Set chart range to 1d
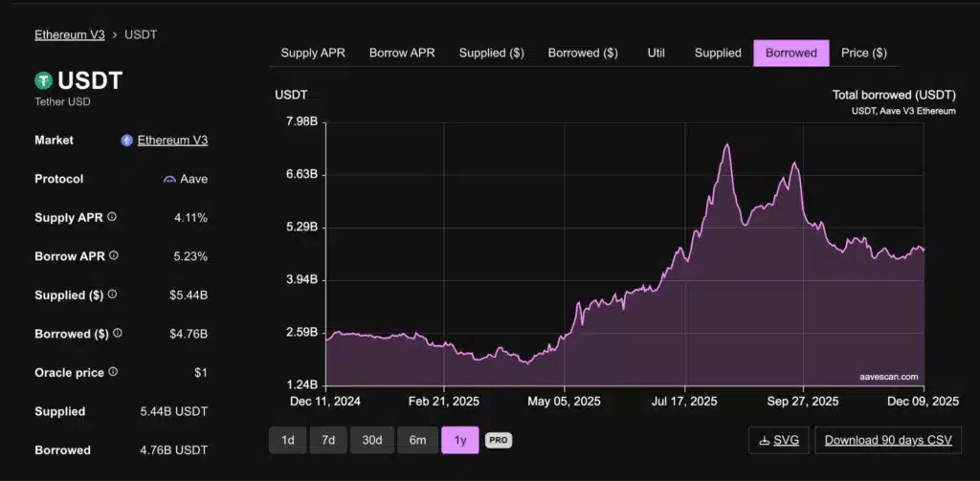 coord(288,441)
